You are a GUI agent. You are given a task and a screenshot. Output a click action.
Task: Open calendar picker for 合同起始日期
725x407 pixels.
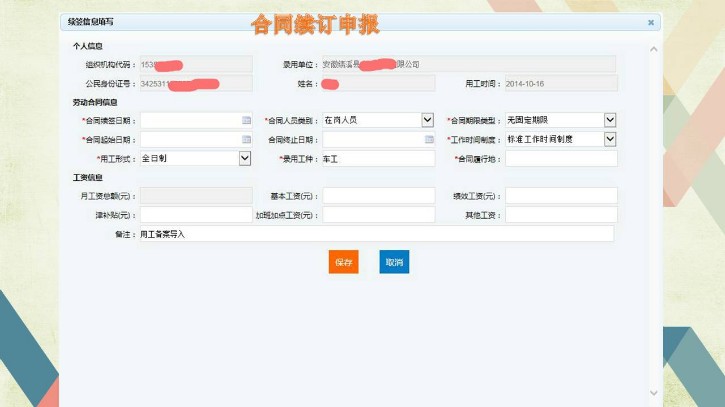[x=246, y=139]
